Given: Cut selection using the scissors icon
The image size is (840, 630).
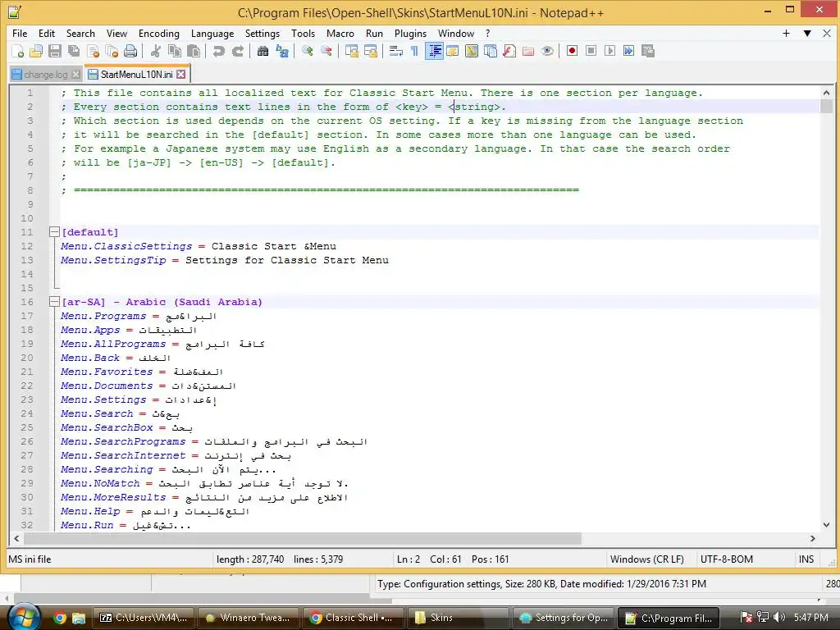Looking at the screenshot, I should click(155, 51).
